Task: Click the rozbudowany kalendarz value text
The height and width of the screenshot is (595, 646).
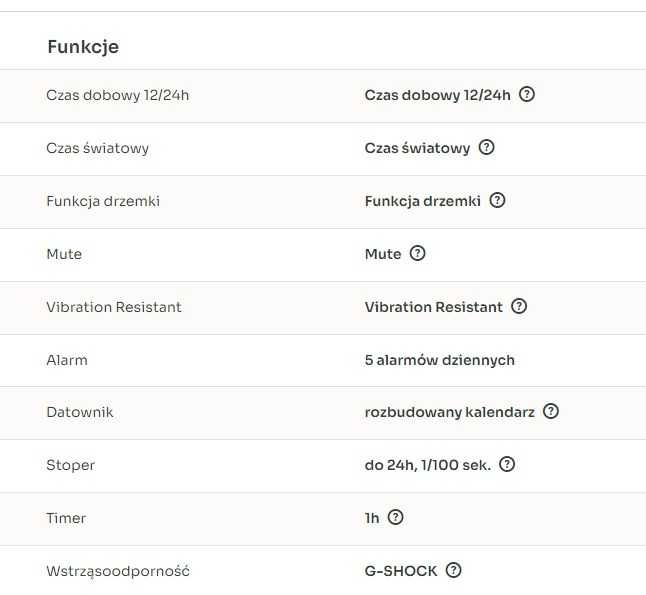Action: [449, 412]
